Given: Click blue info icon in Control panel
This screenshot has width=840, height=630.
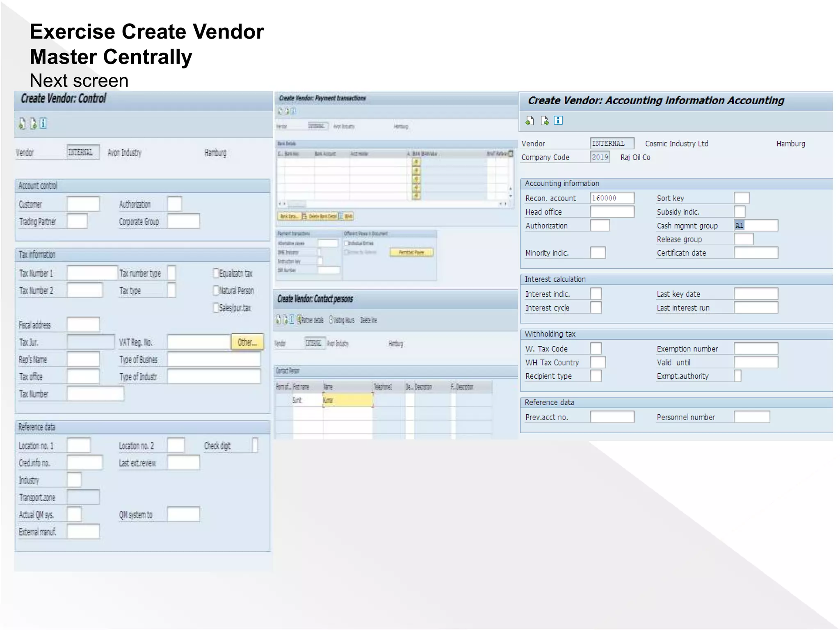Looking at the screenshot, I should point(43,123).
